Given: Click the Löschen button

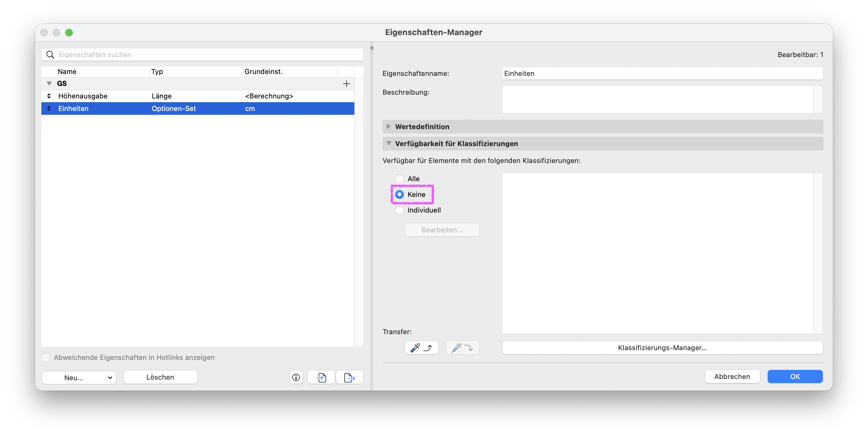Looking at the screenshot, I should click(x=160, y=377).
